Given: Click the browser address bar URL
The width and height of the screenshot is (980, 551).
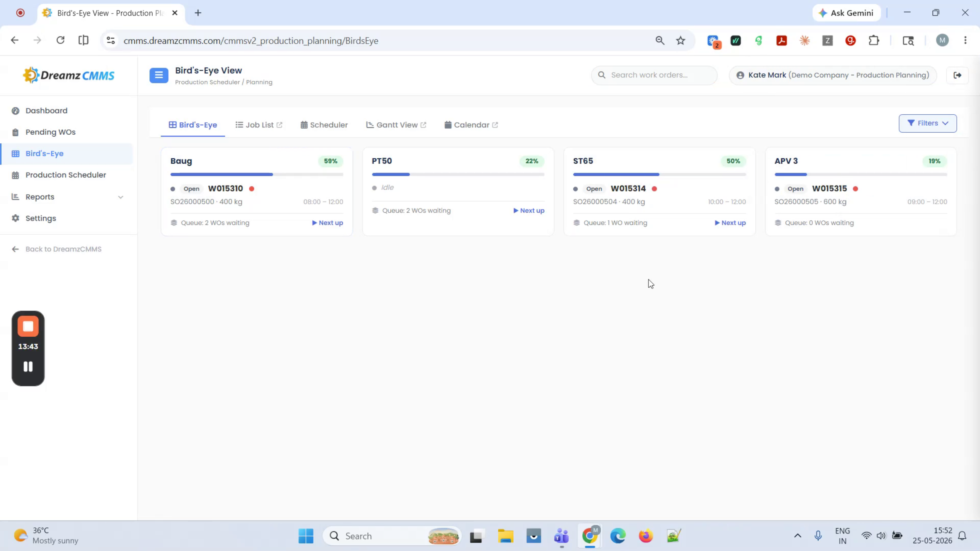Looking at the screenshot, I should pyautogui.click(x=251, y=41).
